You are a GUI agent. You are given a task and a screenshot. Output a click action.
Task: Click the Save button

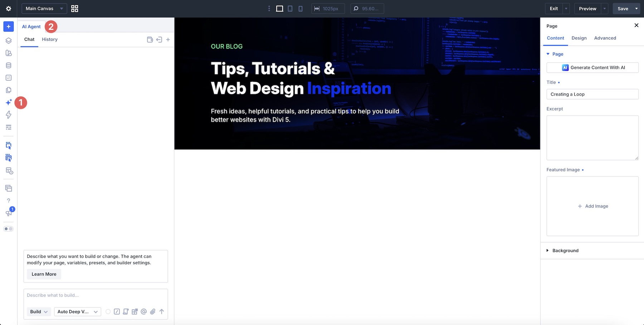623,9
